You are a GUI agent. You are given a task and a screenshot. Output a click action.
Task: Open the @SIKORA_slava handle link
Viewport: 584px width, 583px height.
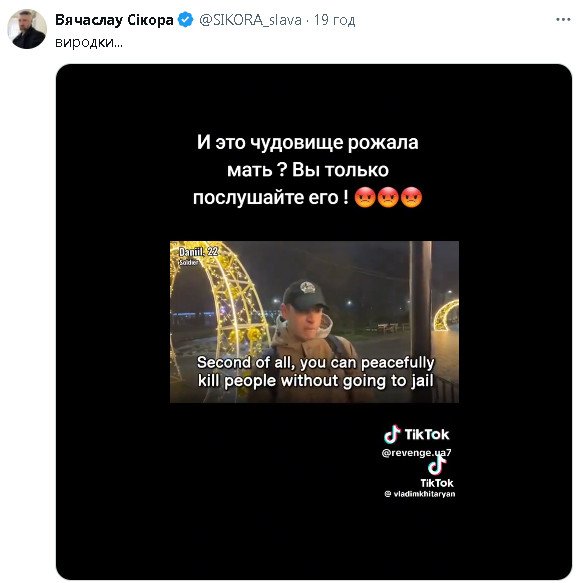tap(250, 20)
